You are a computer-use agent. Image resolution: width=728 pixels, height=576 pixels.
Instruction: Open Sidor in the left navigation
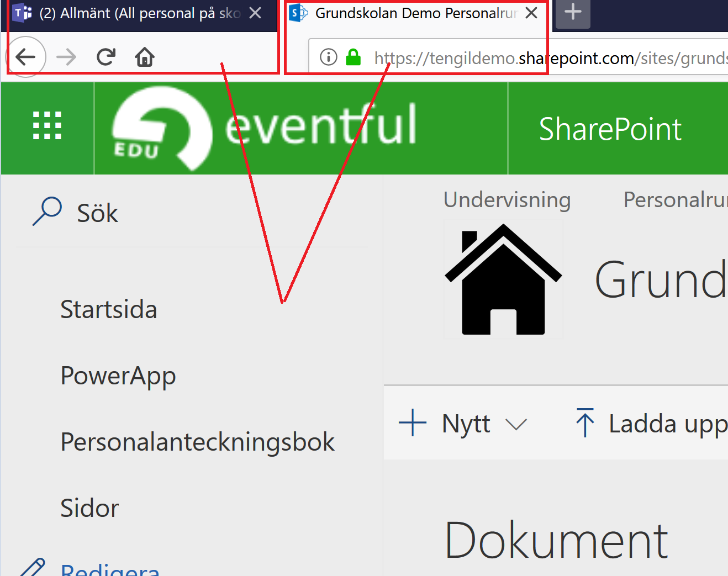(x=89, y=508)
